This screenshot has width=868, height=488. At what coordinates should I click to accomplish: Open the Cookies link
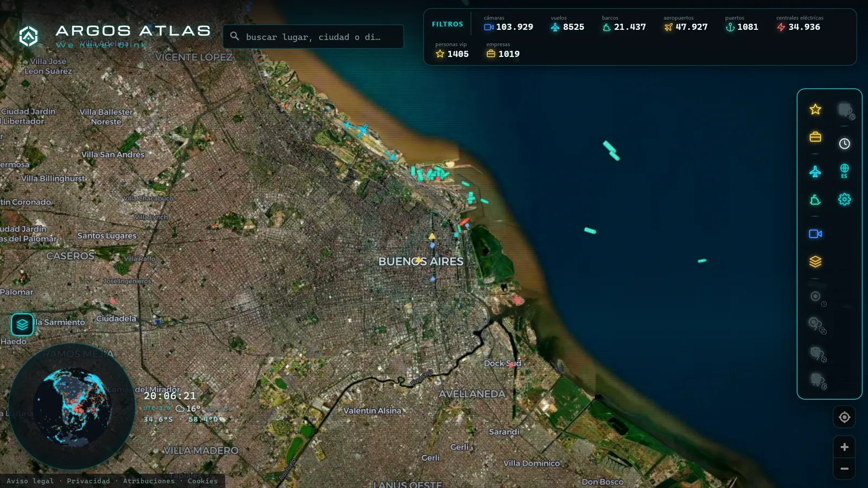point(202,481)
